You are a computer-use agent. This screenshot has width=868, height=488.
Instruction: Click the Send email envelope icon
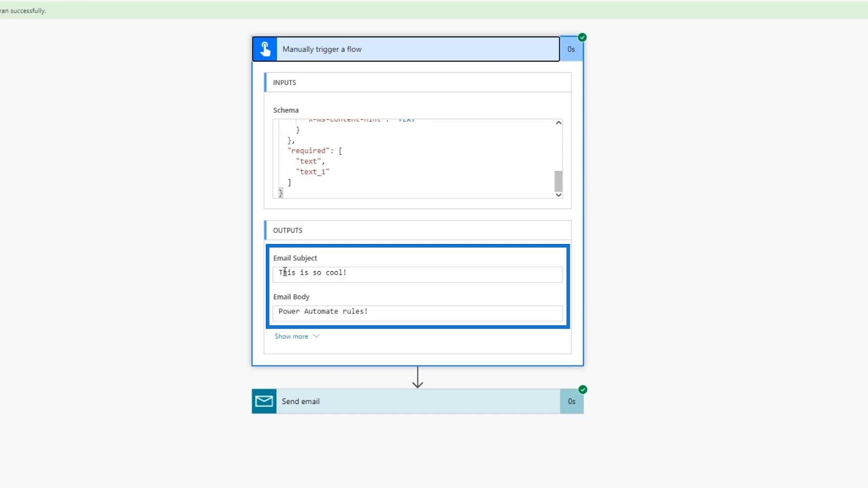tap(264, 401)
